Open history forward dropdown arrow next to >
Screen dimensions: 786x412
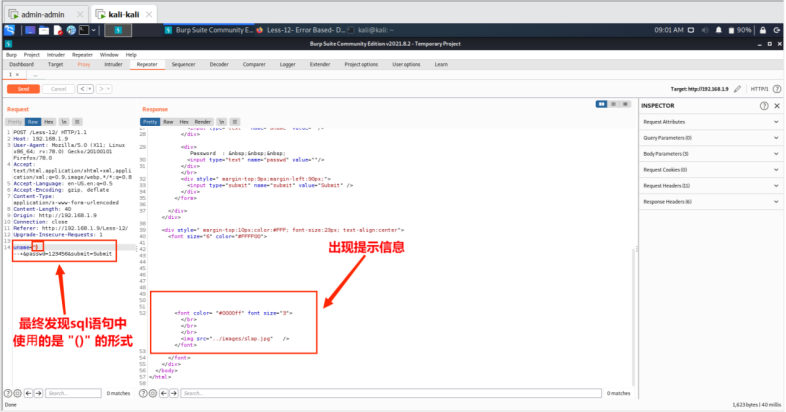pyautogui.click(x=108, y=89)
